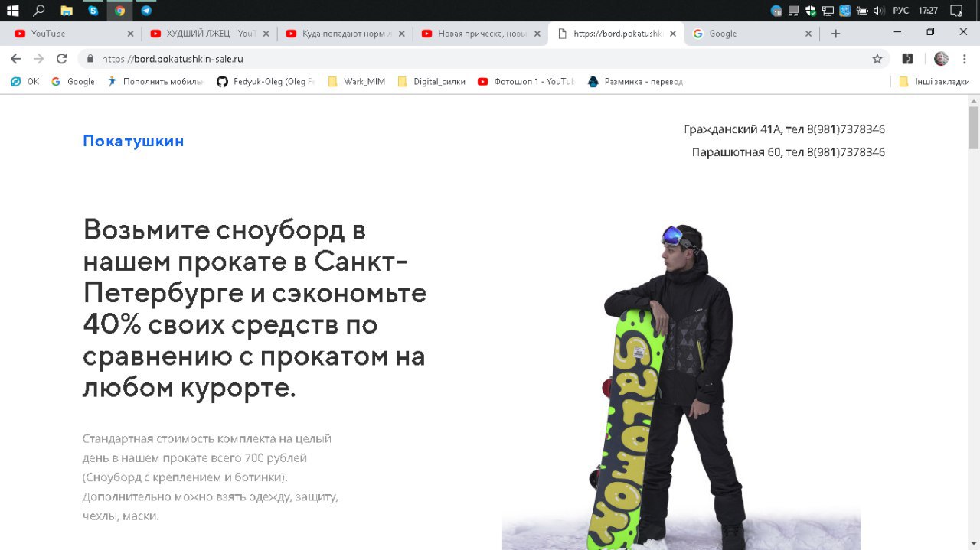This screenshot has height=550, width=980.
Task: Click the page vertical scrollbar thumb
Action: [x=974, y=128]
